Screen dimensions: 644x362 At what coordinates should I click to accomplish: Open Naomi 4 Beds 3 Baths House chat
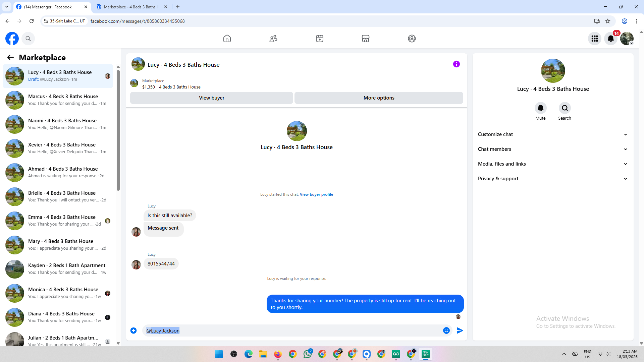58,124
